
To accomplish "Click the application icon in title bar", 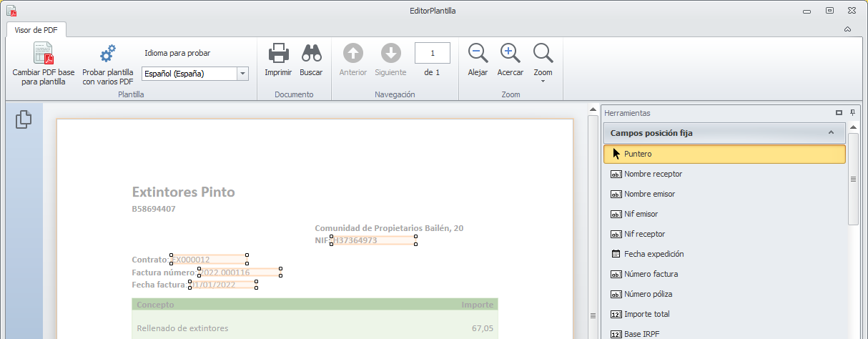I will [11, 11].
